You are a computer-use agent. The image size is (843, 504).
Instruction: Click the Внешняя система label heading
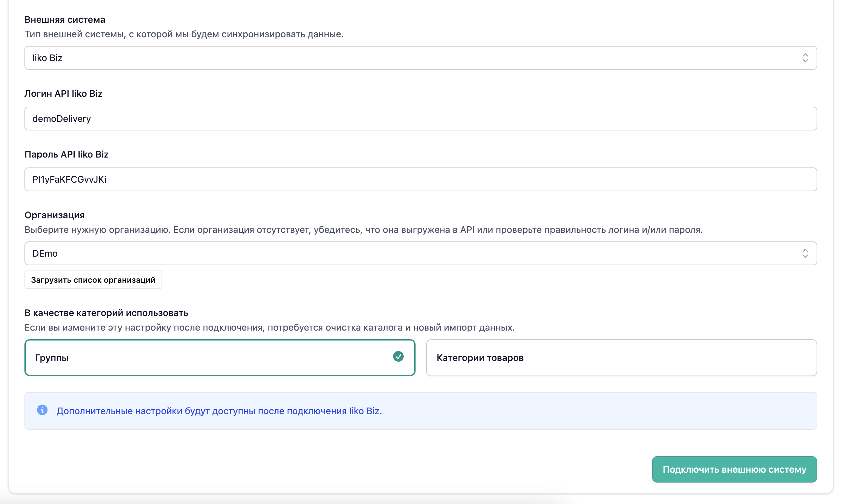click(65, 20)
